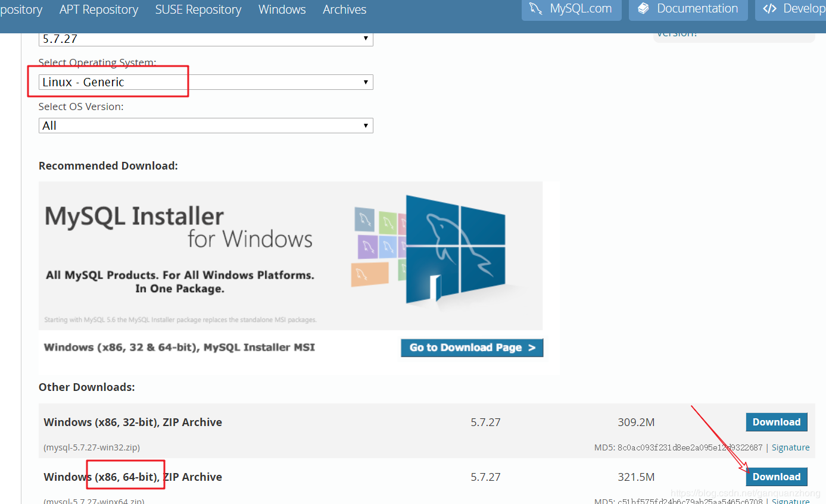Click the MySQL Installer for Windows banner

pyautogui.click(x=291, y=256)
